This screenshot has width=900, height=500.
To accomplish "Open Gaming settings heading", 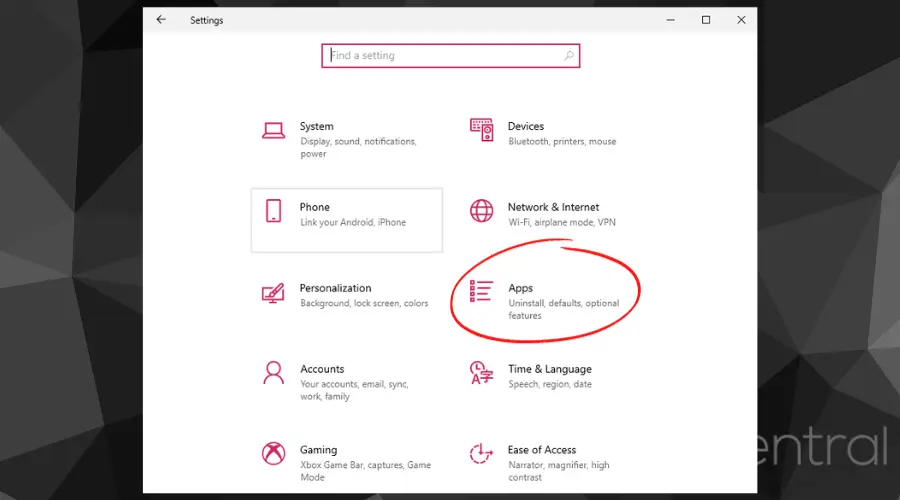I will pyautogui.click(x=319, y=450).
